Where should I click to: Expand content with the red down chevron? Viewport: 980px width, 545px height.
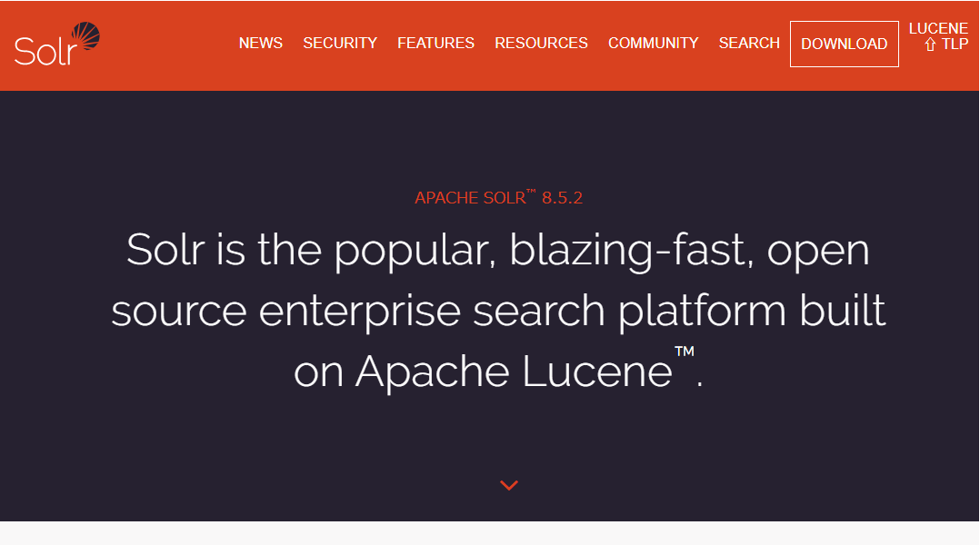click(509, 485)
